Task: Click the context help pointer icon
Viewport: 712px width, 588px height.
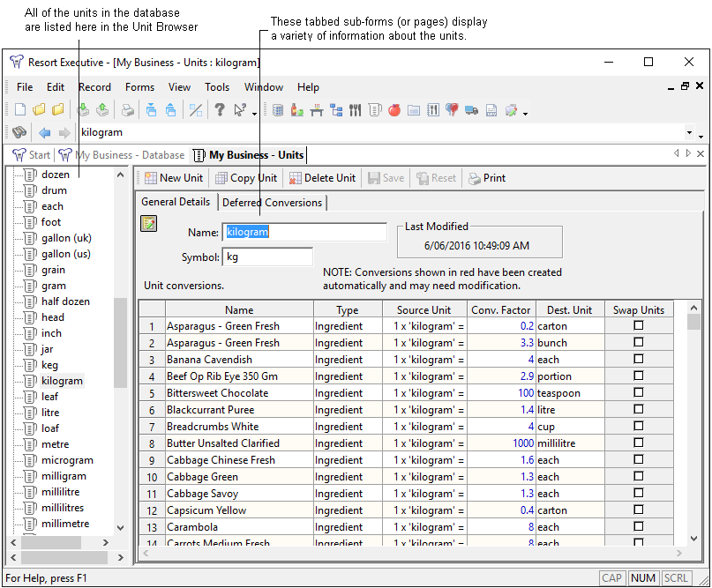Action: click(240, 110)
